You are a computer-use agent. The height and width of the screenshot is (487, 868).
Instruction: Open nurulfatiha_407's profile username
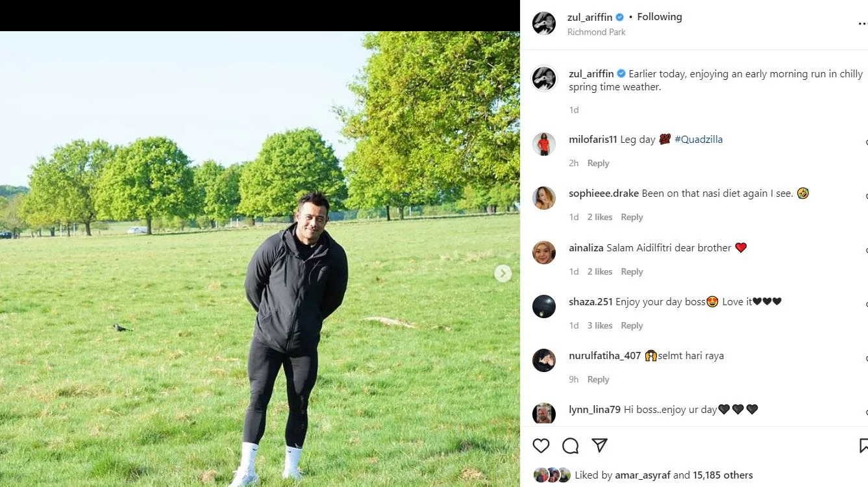click(x=604, y=356)
